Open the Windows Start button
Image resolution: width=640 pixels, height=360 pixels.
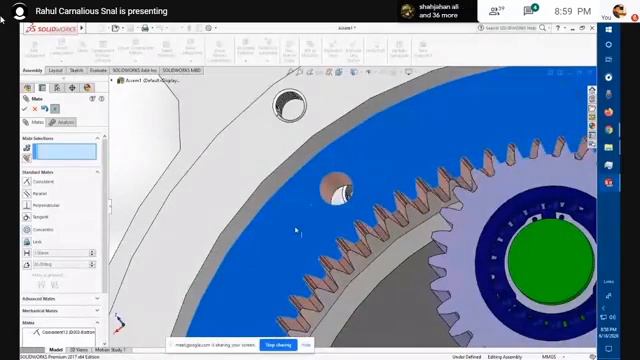(609, 29)
